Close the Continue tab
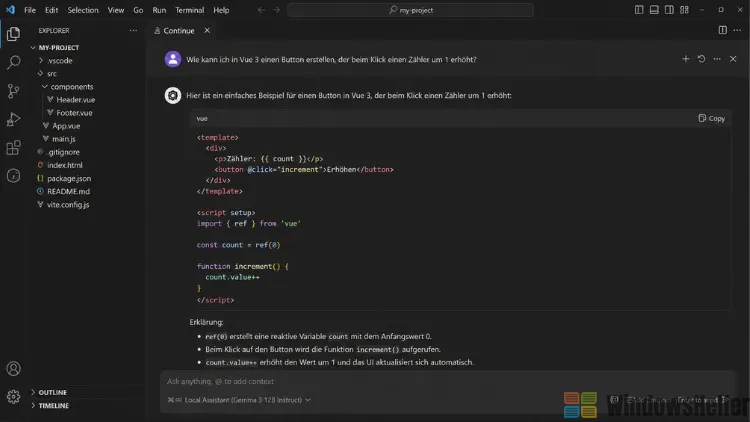750x422 pixels. coord(207,30)
